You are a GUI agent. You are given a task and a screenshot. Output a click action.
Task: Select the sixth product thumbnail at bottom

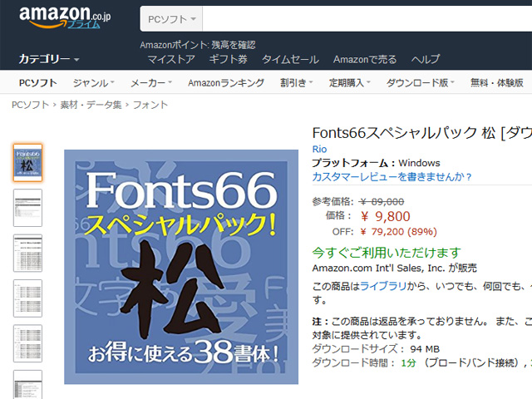(x=27, y=385)
